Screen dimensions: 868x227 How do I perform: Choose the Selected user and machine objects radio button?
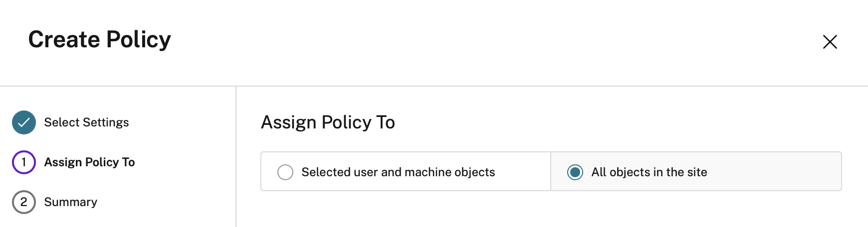285,172
